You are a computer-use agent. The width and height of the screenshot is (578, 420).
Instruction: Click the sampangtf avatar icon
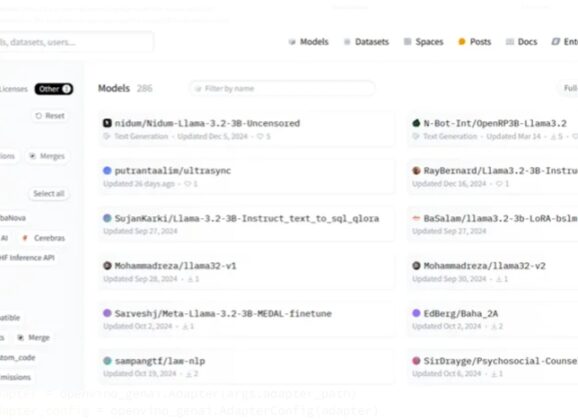pyautogui.click(x=107, y=361)
